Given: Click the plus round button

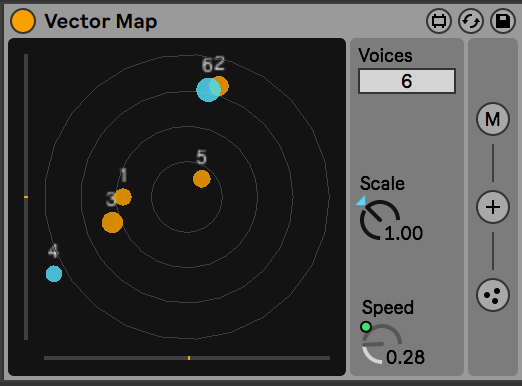Looking at the screenshot, I should pos(493,207).
